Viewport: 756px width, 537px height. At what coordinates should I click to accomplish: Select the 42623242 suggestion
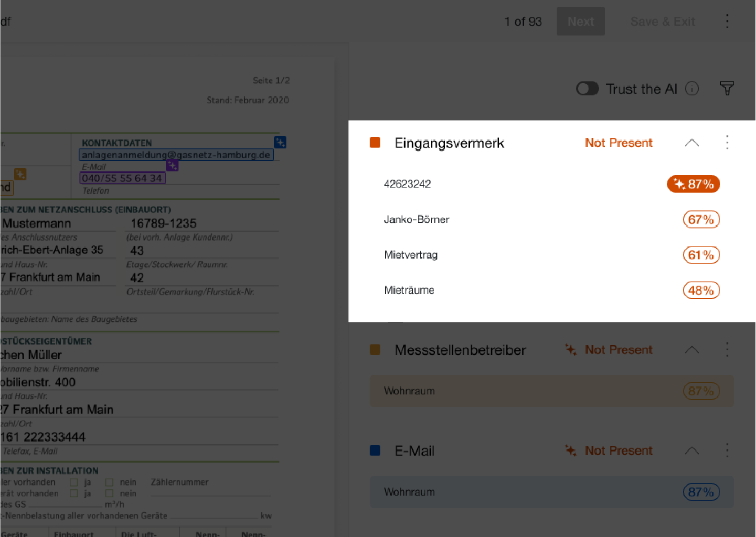pyautogui.click(x=407, y=184)
